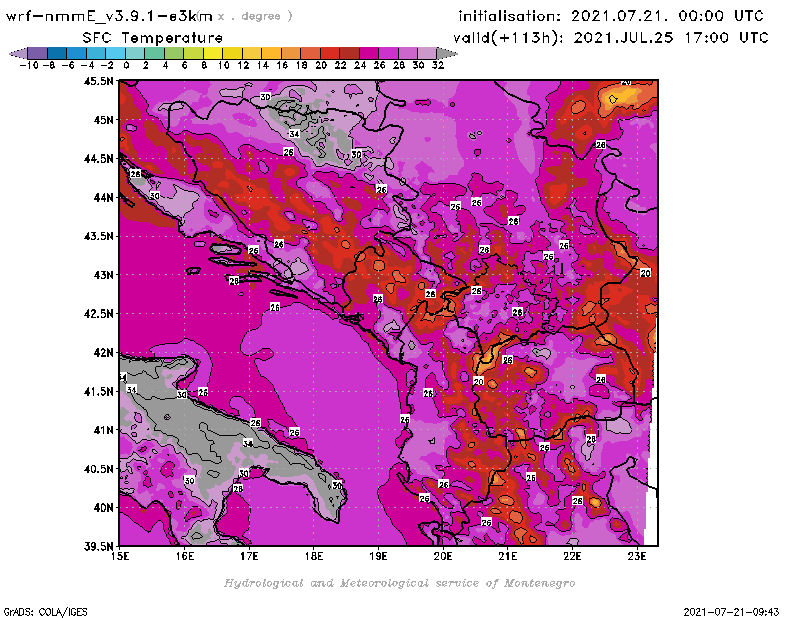
Task: Click the 44N latitude axis label
Action: coord(103,197)
